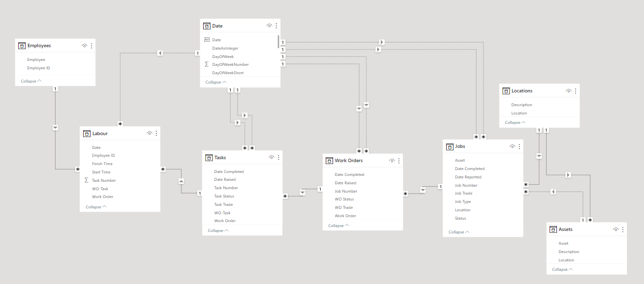Open more options for Employees table

[92, 46]
